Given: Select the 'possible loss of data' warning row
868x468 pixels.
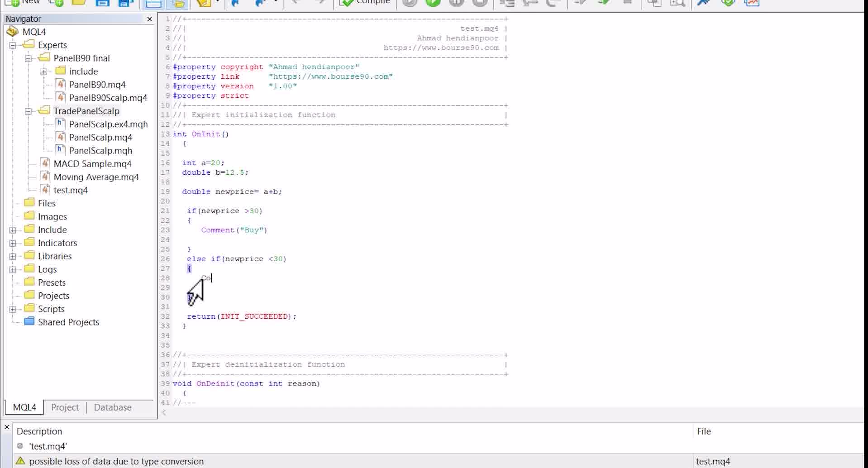Looking at the screenshot, I should point(439,461).
